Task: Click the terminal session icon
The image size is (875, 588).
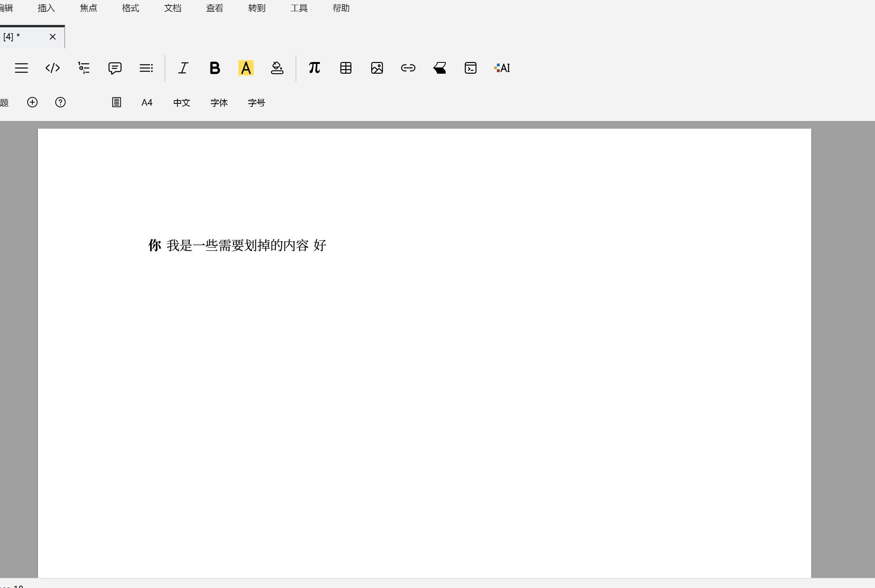Action: pos(471,68)
